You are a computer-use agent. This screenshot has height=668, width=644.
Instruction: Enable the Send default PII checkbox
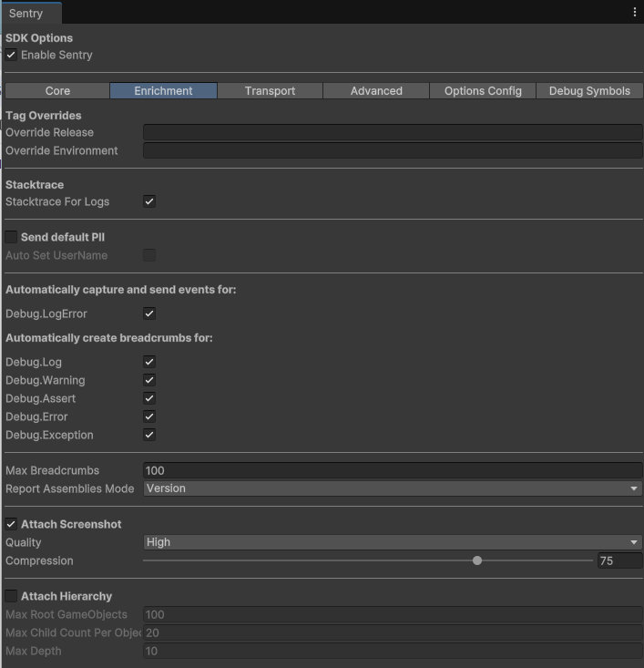[x=11, y=237]
